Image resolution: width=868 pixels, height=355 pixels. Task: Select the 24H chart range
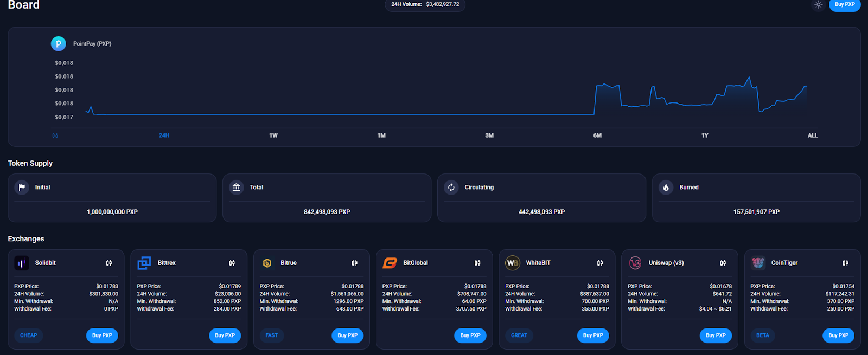pos(164,135)
